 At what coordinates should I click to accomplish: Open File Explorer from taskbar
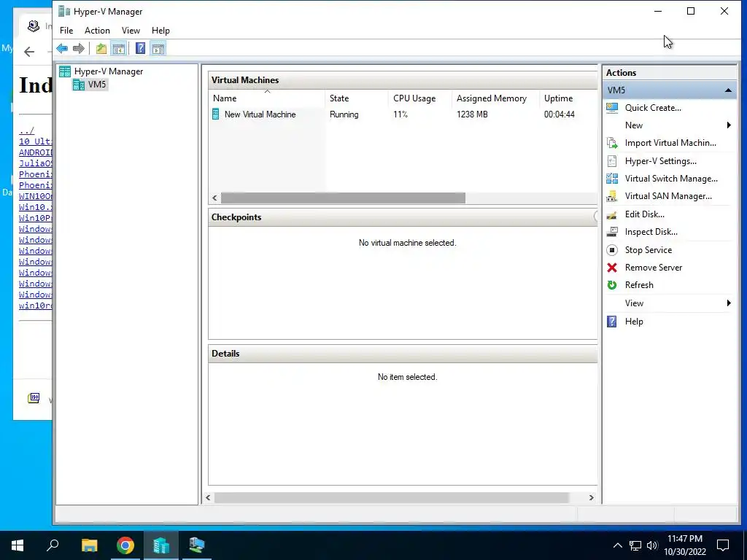[89, 545]
